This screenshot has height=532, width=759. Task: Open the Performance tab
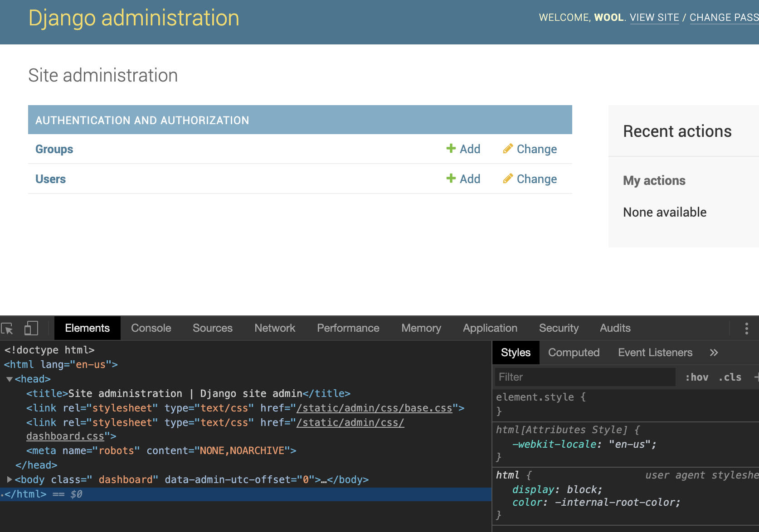[x=348, y=328]
